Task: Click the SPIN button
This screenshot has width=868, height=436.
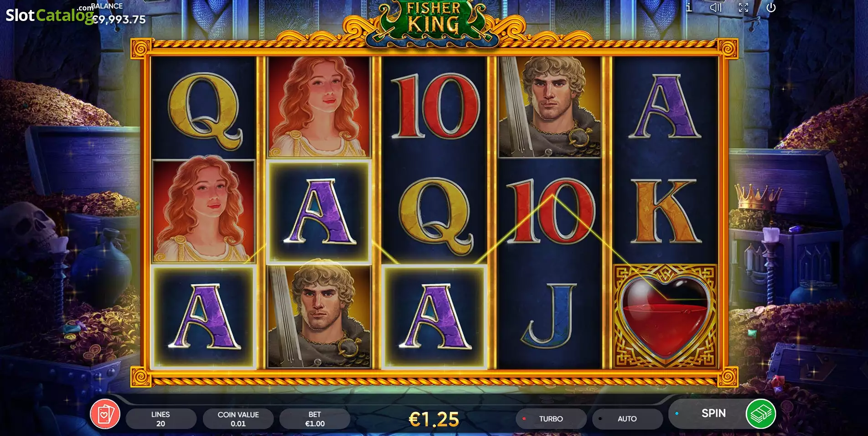Action: tap(713, 413)
